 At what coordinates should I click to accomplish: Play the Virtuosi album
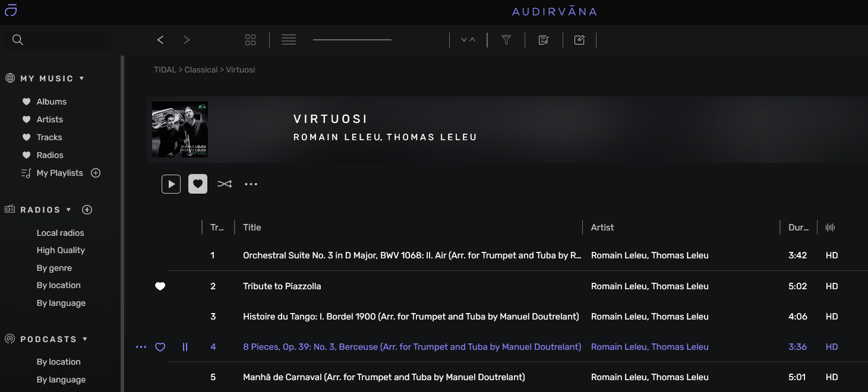coord(171,184)
